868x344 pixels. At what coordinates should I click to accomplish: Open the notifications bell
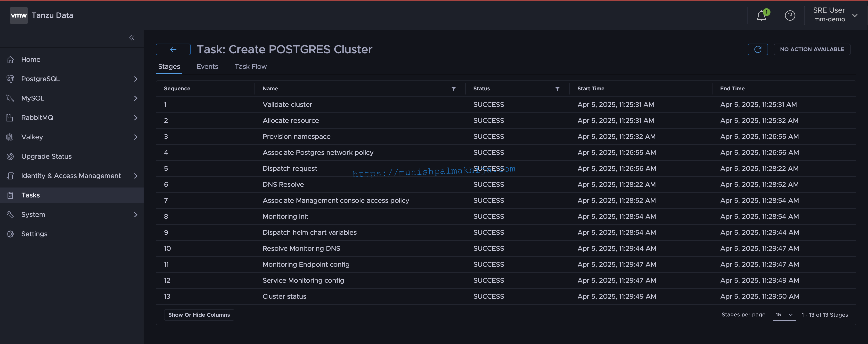(761, 16)
